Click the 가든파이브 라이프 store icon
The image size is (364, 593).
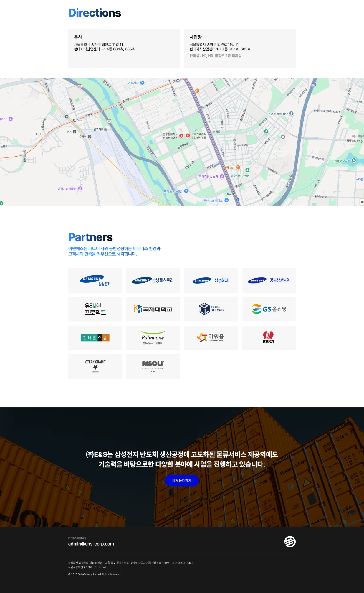[226, 200]
